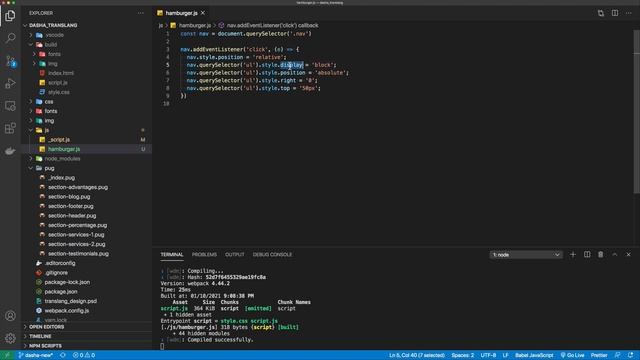The image size is (640, 360).
Task: Click Spaces: 2 indentation setting
Action: pyautogui.click(x=462, y=355)
